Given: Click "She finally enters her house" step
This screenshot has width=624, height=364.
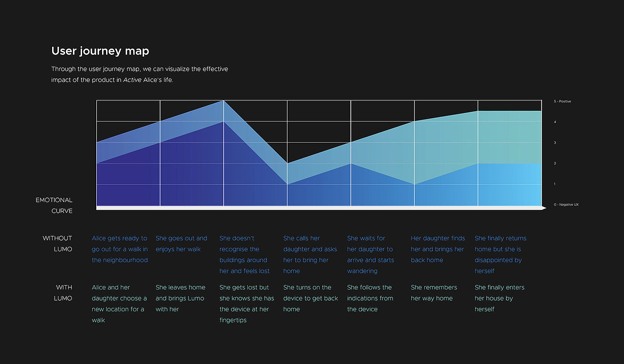Looking at the screenshot, I should [x=499, y=298].
